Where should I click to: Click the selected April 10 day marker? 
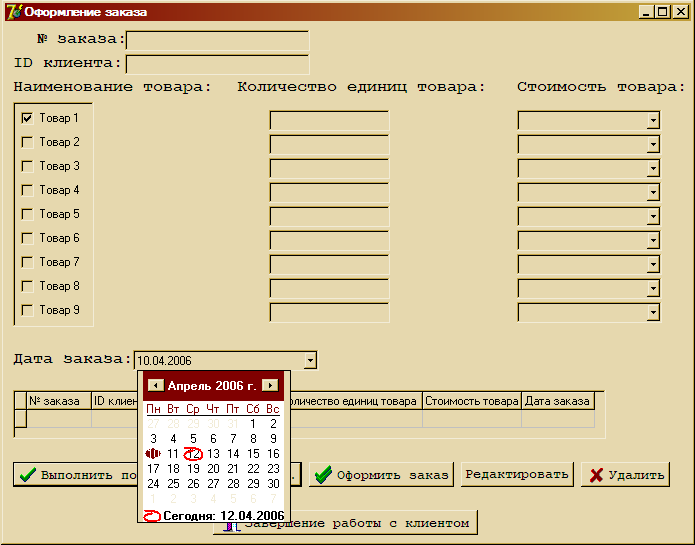coord(153,454)
